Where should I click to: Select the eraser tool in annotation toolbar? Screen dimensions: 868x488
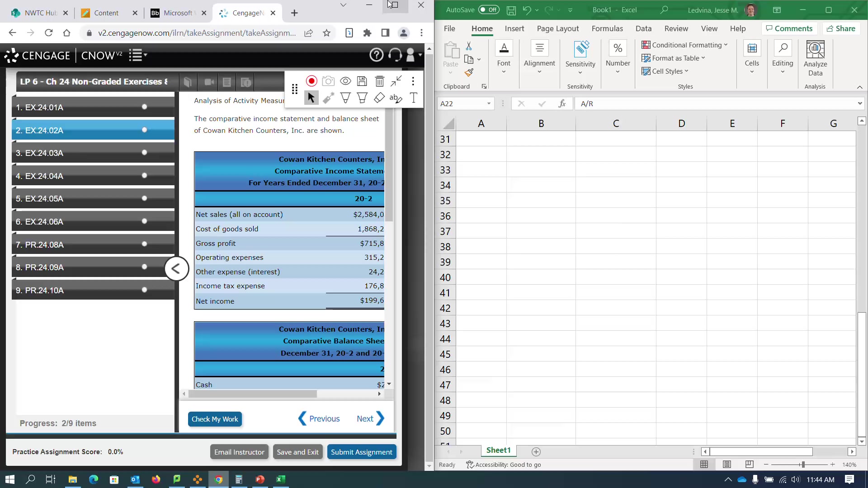coord(379,98)
